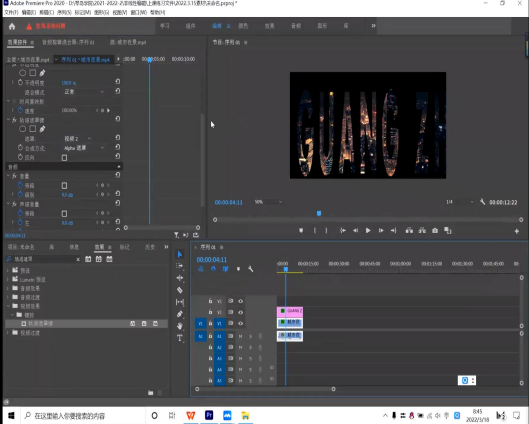The height and width of the screenshot is (424, 529).
Task: Click the pen mask icon under 轨道遮罩键
Action: (42, 129)
